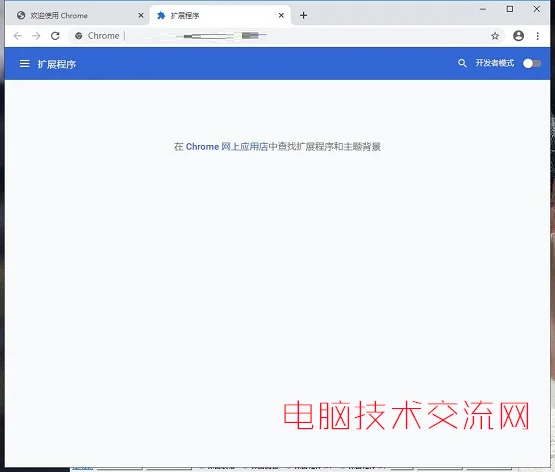This screenshot has height=472, width=555.
Task: Minimize the Chrome window
Action: coord(483,9)
